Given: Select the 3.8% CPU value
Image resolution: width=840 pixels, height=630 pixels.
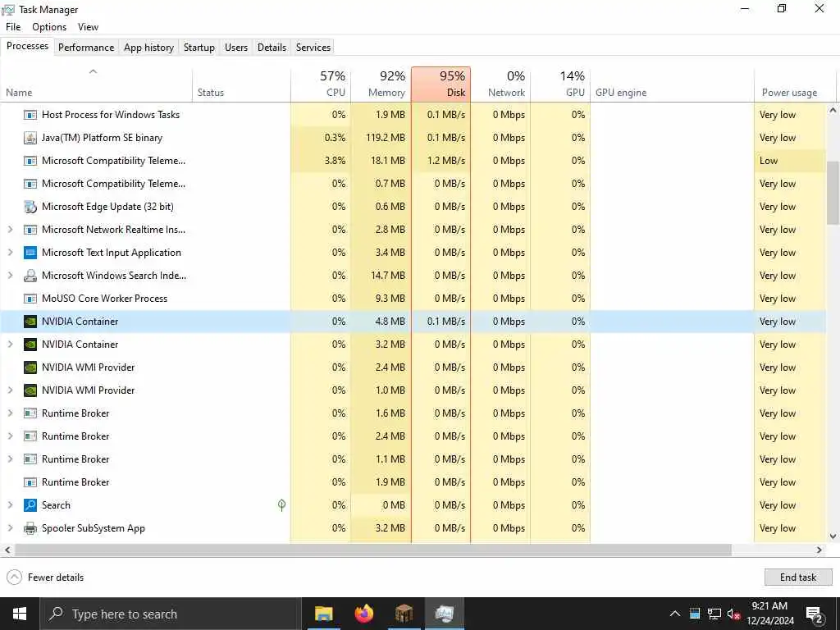Looking at the screenshot, I should coord(336,161).
